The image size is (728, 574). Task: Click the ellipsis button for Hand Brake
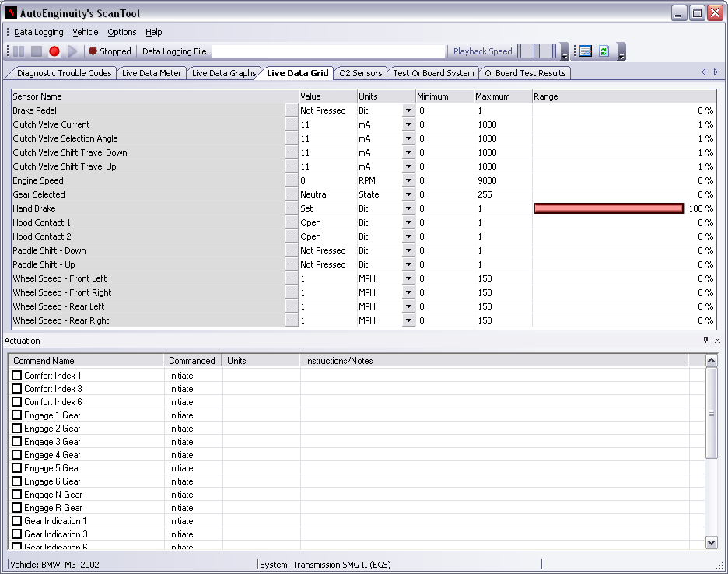pos(292,208)
